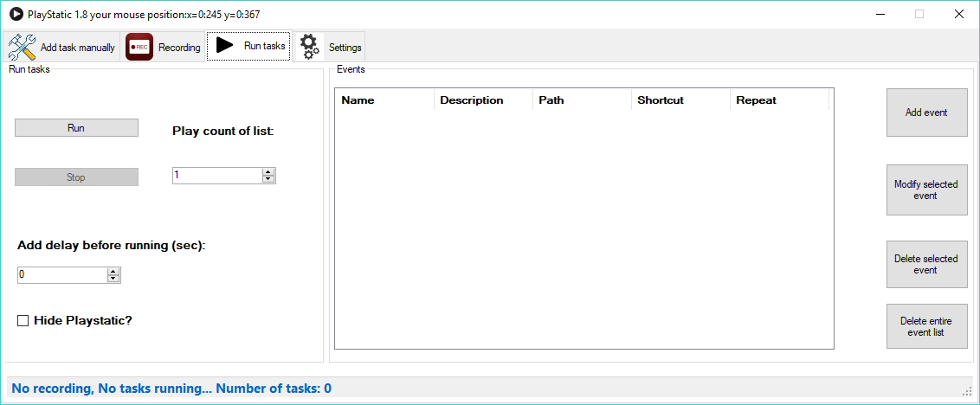
Task: Click the 'Play count of list:' label
Action: (223, 132)
